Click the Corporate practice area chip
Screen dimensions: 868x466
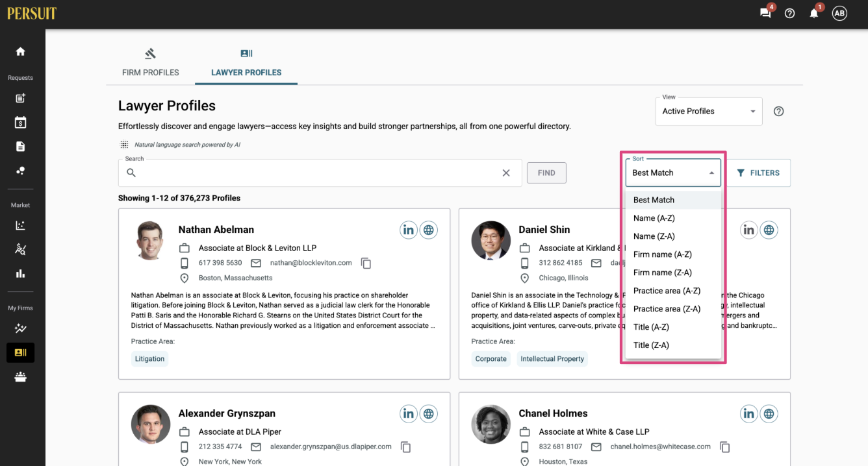(491, 359)
